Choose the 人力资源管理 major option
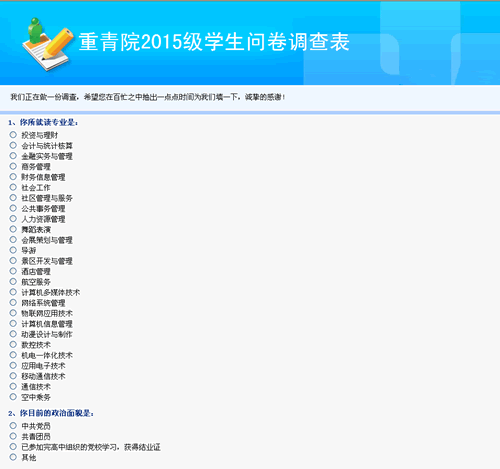 point(13,219)
